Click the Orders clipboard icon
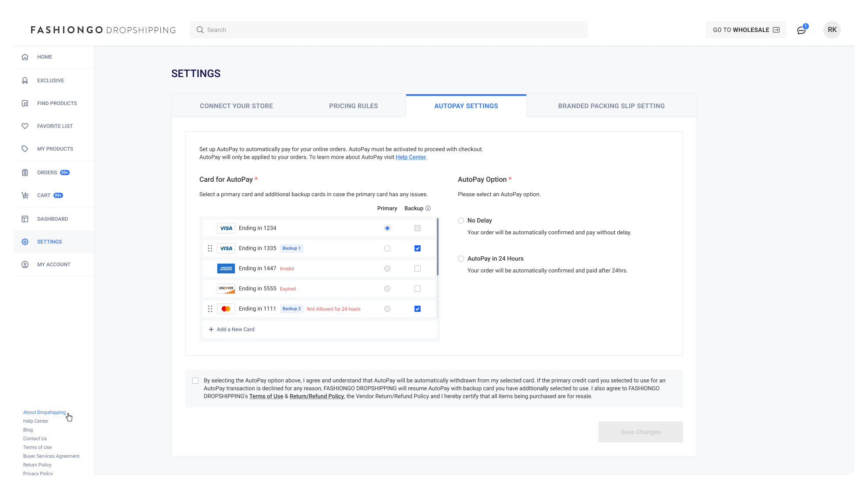This screenshot has height=491, width=868. [x=25, y=173]
